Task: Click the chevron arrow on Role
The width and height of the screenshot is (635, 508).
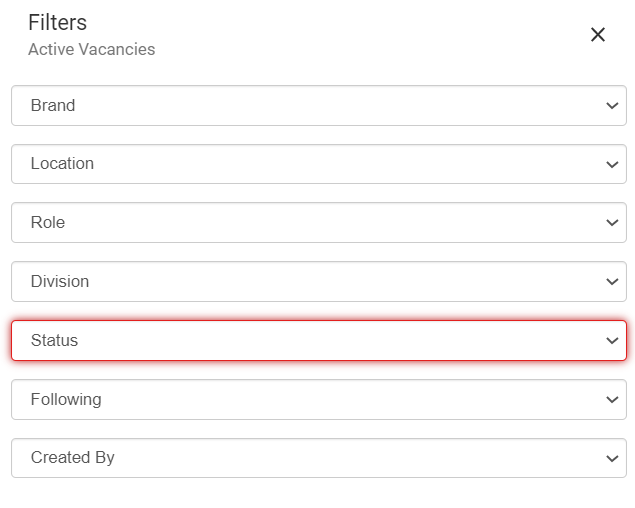Action: pyautogui.click(x=612, y=223)
